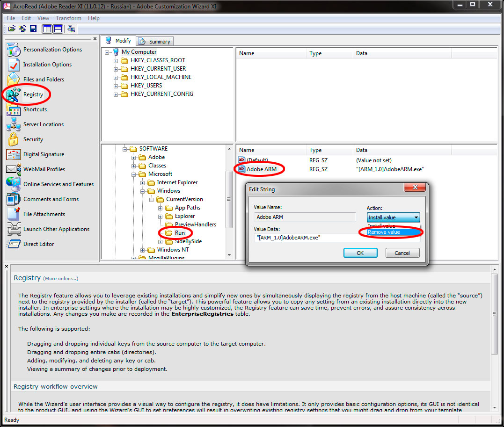Open the Launch Other Applications icon
Image resolution: width=504 pixels, height=427 pixels.
click(x=14, y=229)
